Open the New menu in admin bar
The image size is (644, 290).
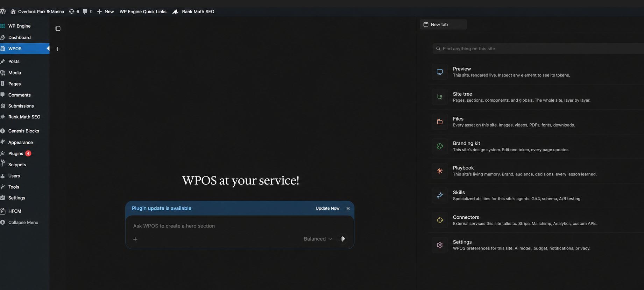[x=106, y=12]
